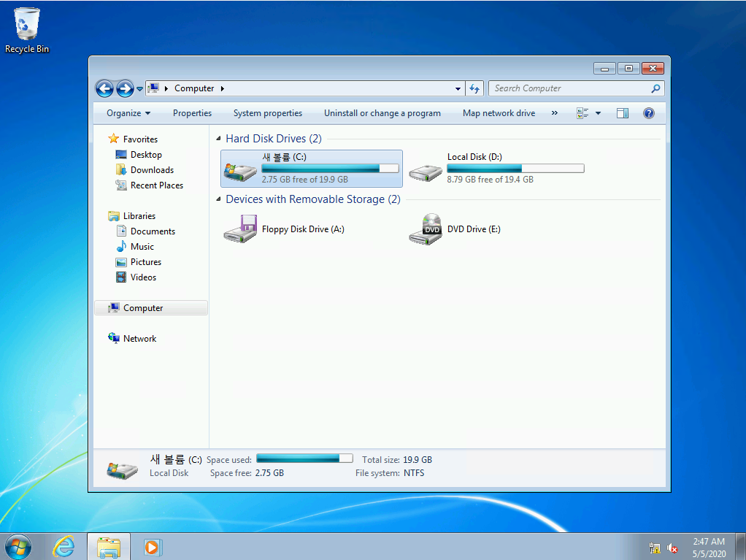The height and width of the screenshot is (560, 746).
Task: Open the Windows Start menu
Action: (x=18, y=547)
